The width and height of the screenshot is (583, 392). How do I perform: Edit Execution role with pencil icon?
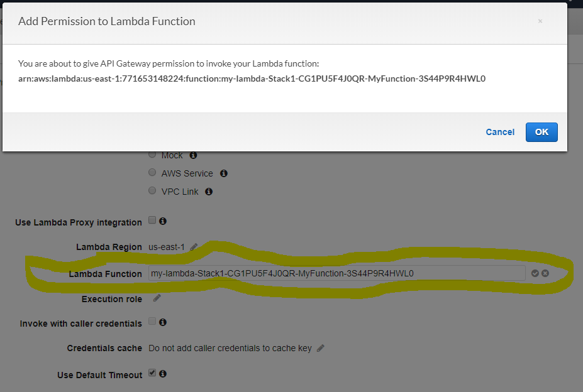pos(157,298)
